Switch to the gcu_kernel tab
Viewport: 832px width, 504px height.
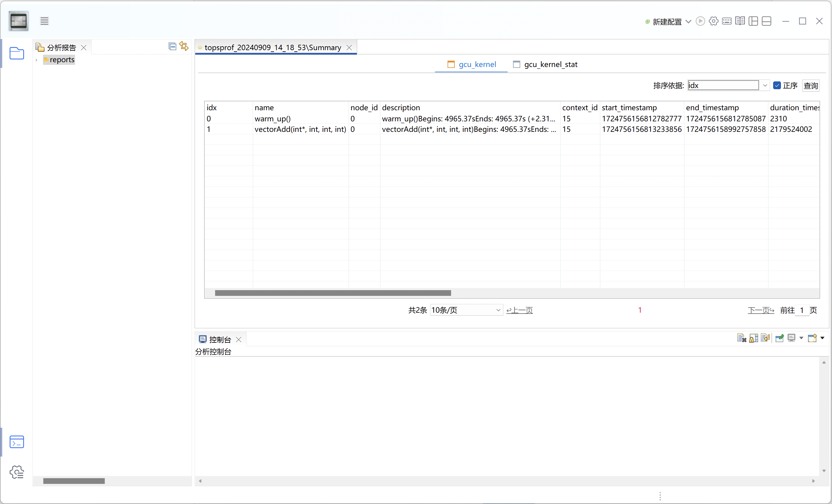point(471,64)
